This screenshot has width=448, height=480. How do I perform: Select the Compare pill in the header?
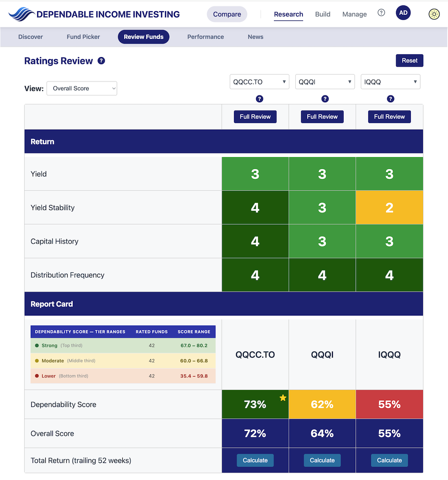coord(227,14)
